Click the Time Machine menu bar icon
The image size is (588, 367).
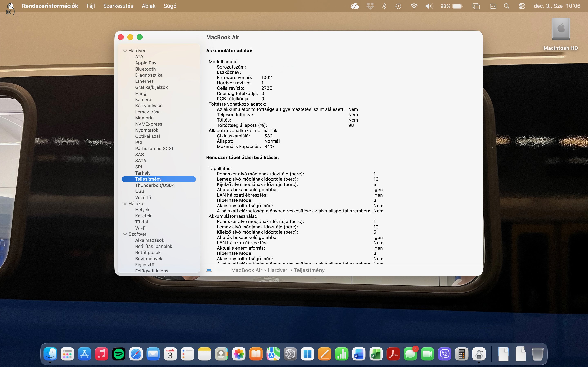398,6
